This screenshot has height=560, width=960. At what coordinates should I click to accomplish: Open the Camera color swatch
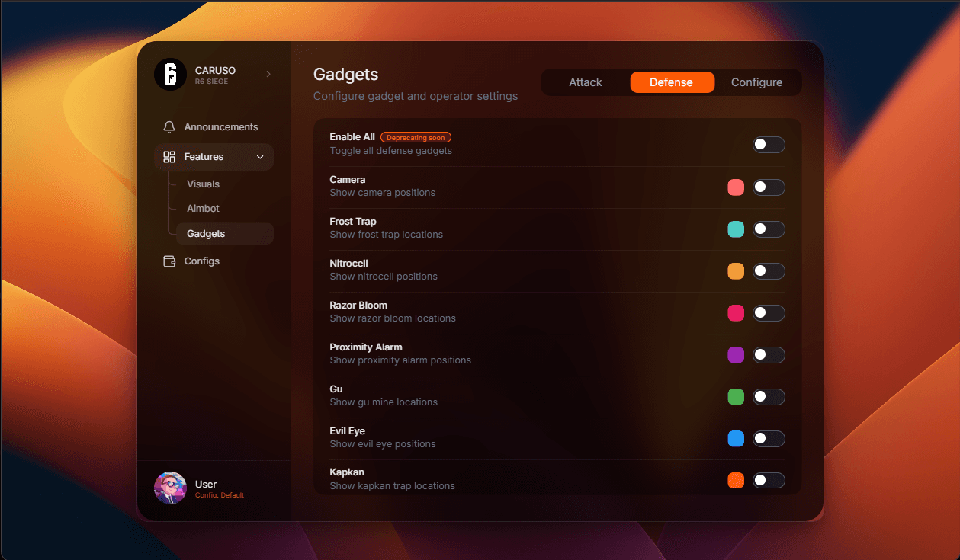[736, 187]
